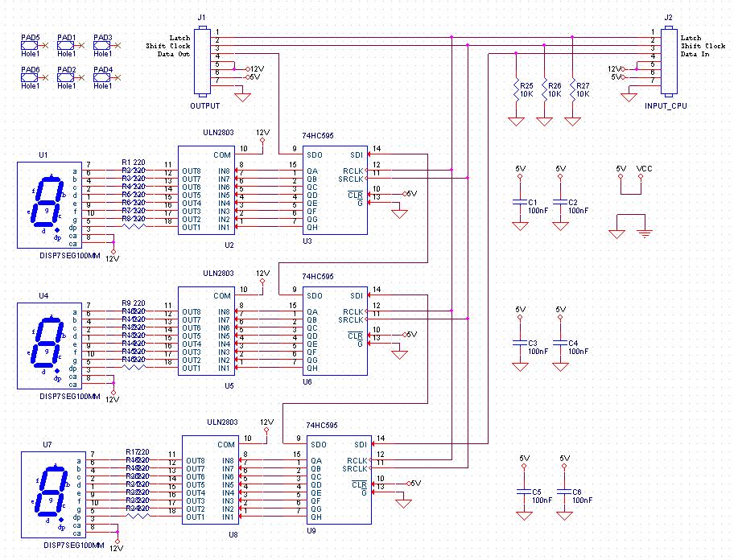Image resolution: width=734 pixels, height=560 pixels.
Task: Click the earth ground symbol under VCC
Action: click(x=645, y=233)
